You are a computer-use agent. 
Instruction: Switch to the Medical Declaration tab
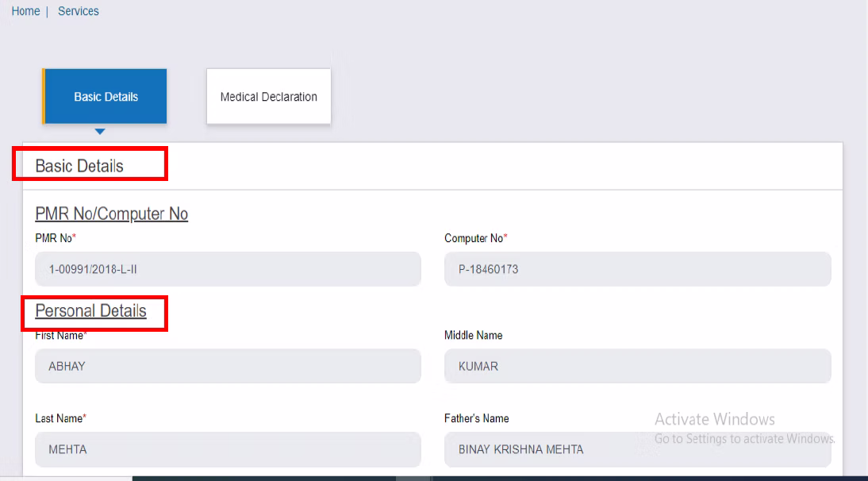pos(268,96)
